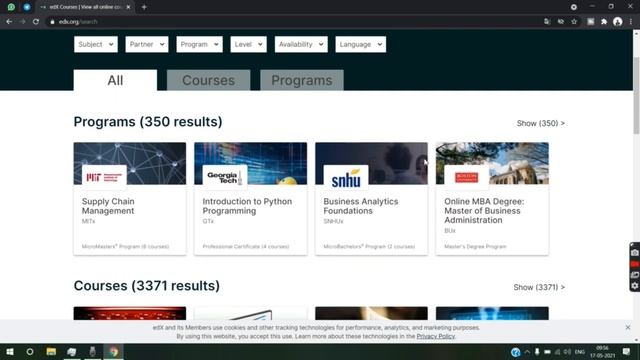Go back in browser history
Screen dimensions: 640x360
tap(9, 22)
